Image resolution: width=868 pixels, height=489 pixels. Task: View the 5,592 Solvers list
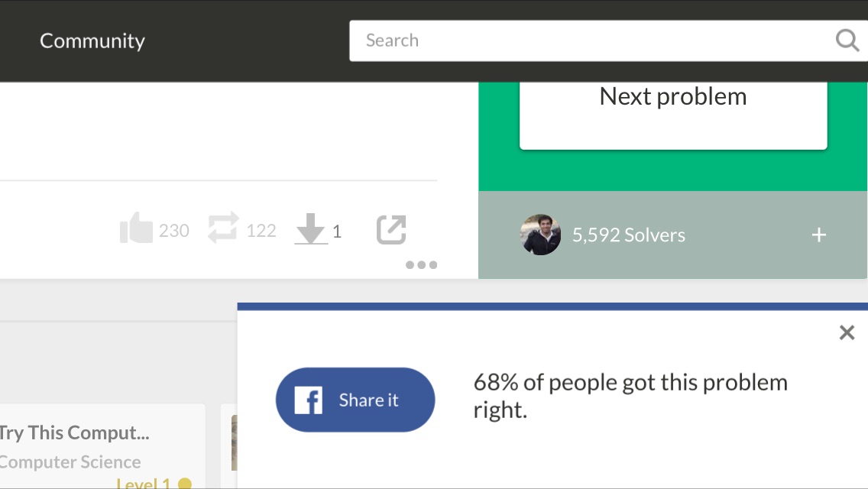click(628, 235)
